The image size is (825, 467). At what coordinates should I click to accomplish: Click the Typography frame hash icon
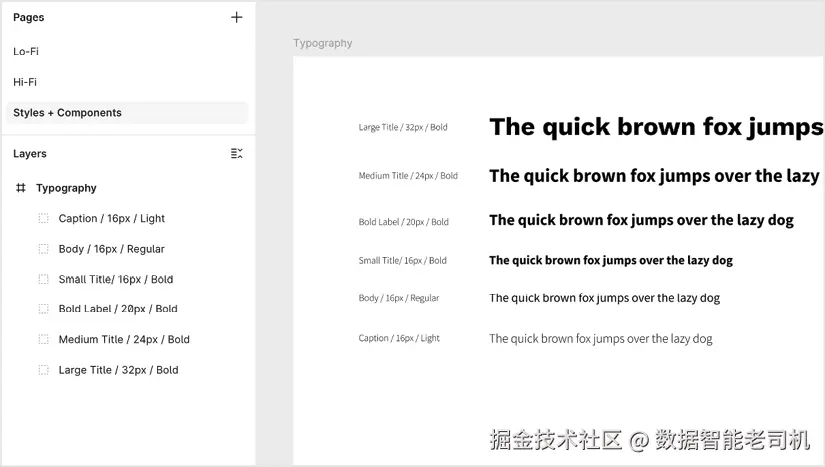(21, 188)
